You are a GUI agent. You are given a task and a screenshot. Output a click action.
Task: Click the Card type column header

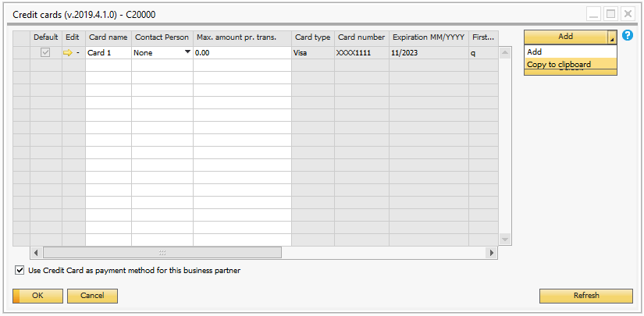coord(313,37)
